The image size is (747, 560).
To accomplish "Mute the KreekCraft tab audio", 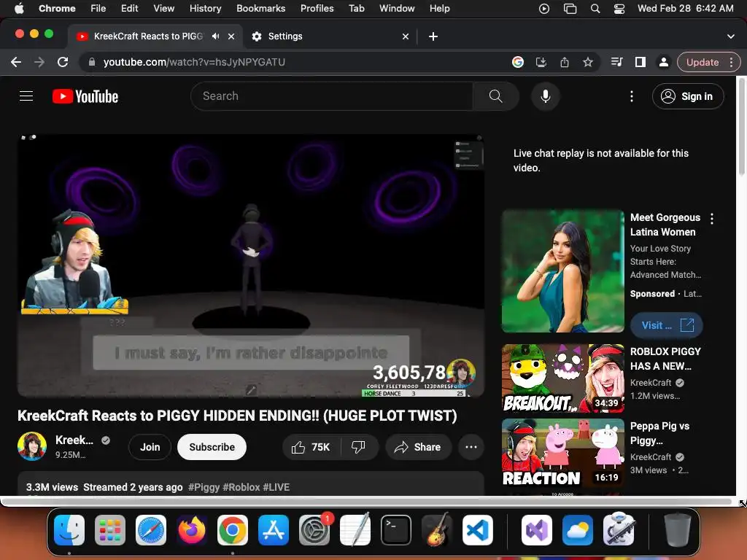I will pyautogui.click(x=216, y=36).
